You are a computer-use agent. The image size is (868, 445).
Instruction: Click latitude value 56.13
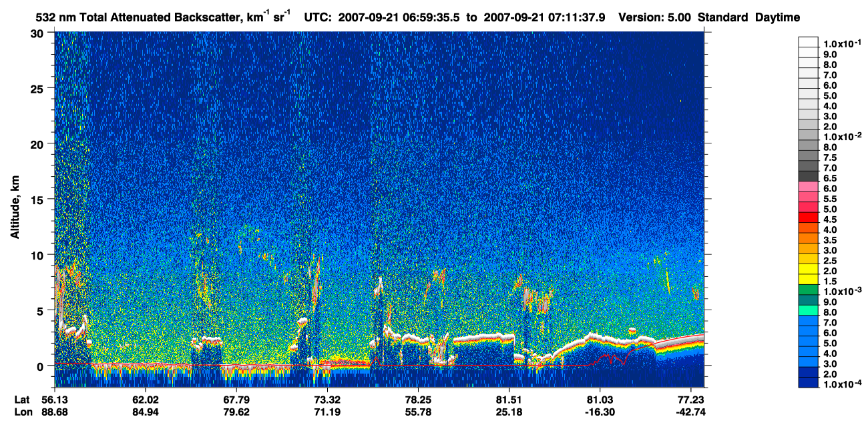(x=55, y=400)
